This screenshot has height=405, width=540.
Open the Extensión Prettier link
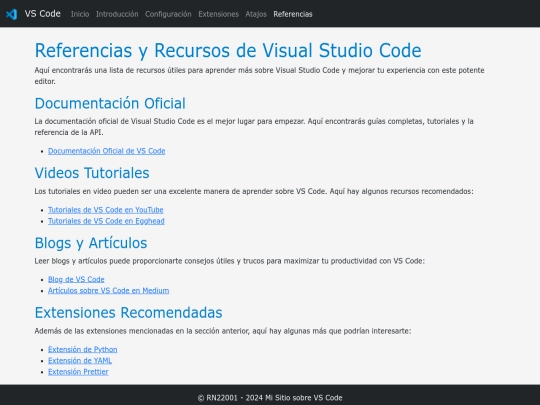point(78,372)
